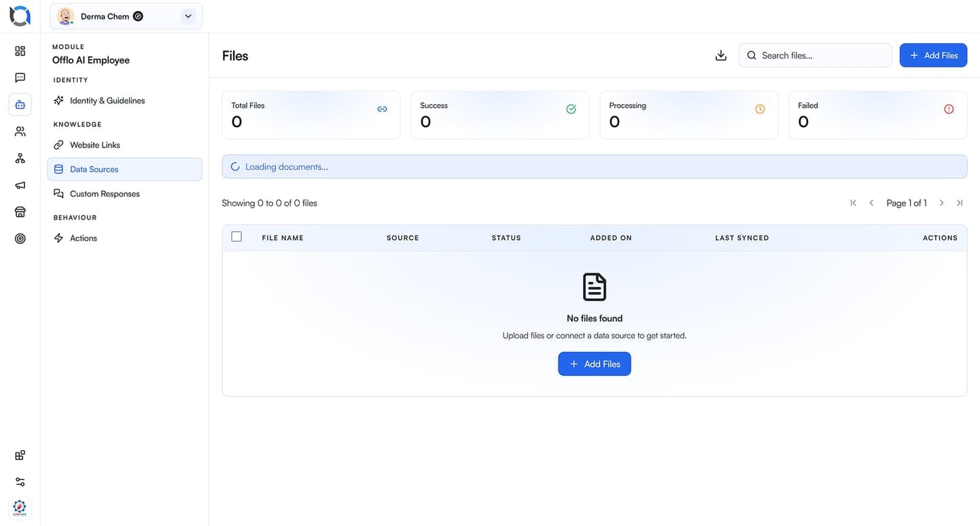Click the ADDED ON column header

(611, 238)
